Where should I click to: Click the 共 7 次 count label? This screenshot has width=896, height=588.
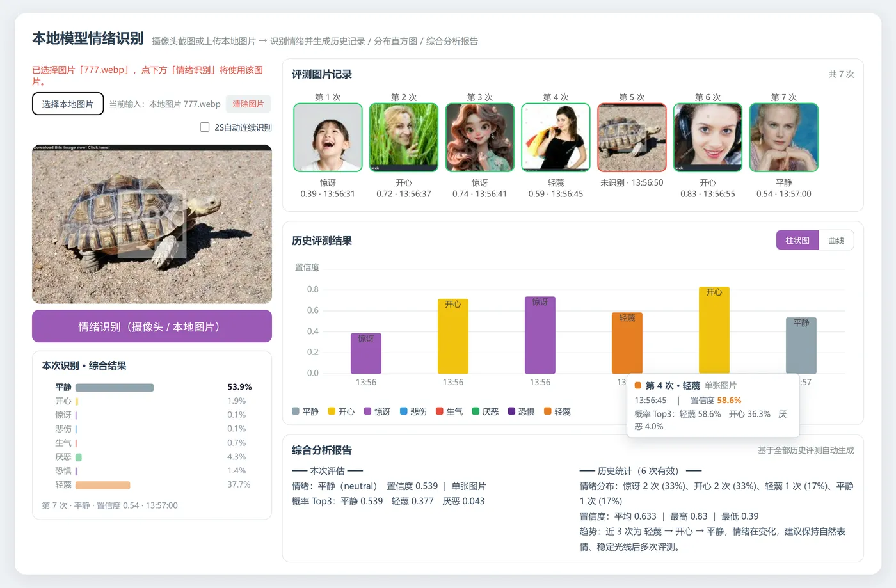tap(841, 74)
